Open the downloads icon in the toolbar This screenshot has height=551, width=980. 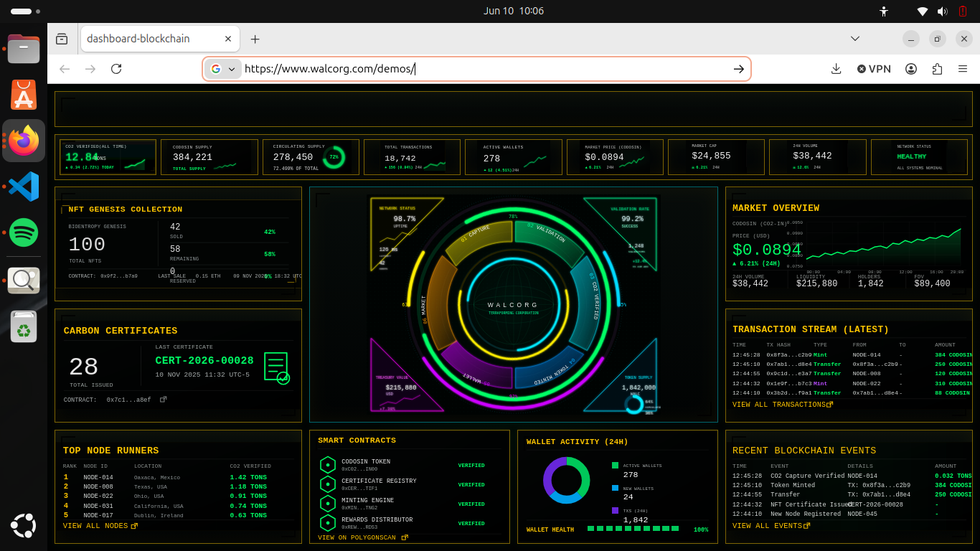(836, 69)
